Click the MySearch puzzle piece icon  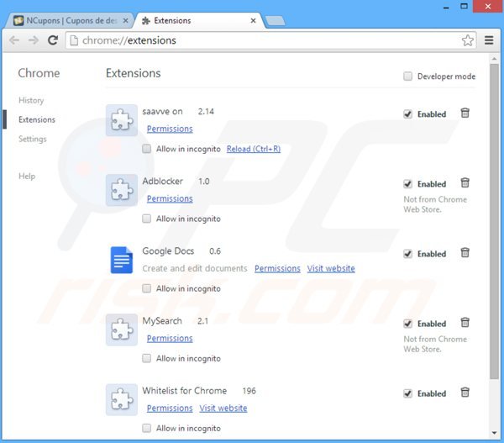[x=122, y=330]
